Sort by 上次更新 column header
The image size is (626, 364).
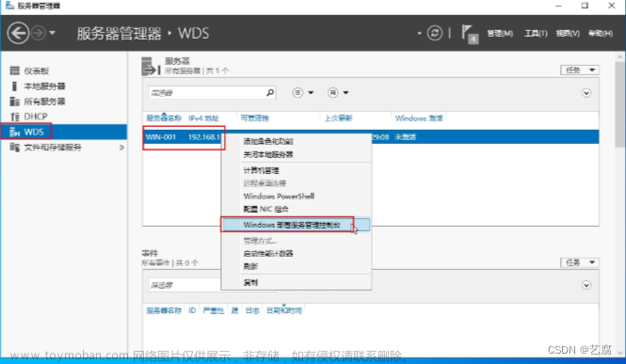338,118
